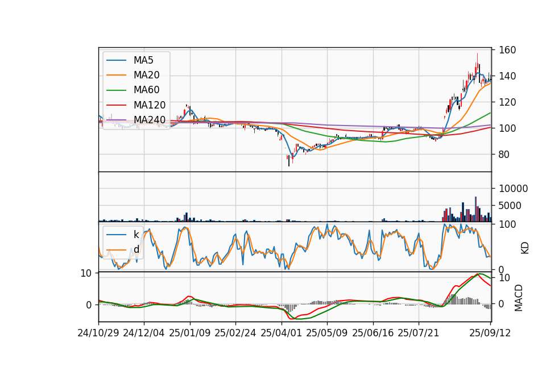This screenshot has height=392, width=546.
Task: Click the green MA60 legend line sample
Action: point(116,90)
